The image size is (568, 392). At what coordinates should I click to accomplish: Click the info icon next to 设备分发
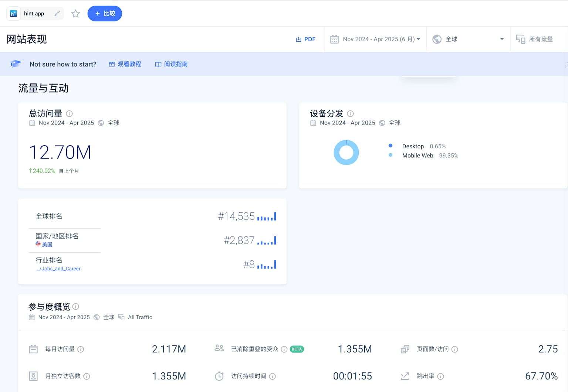[350, 114]
